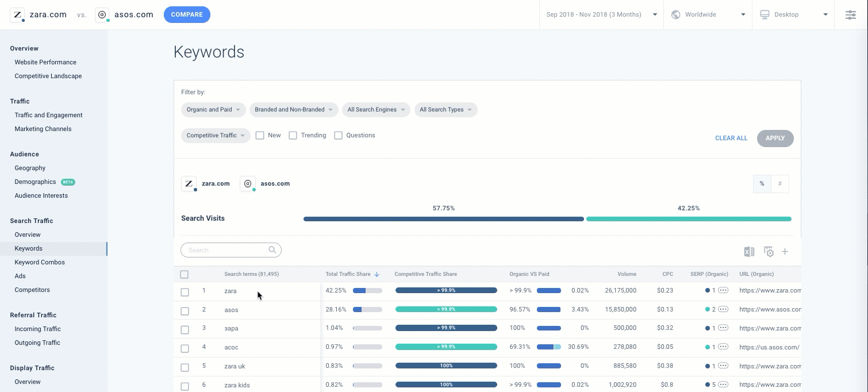Screen dimensions: 868x392
Task: Open SERP features ellipsis for зара row
Action: pos(723,328)
